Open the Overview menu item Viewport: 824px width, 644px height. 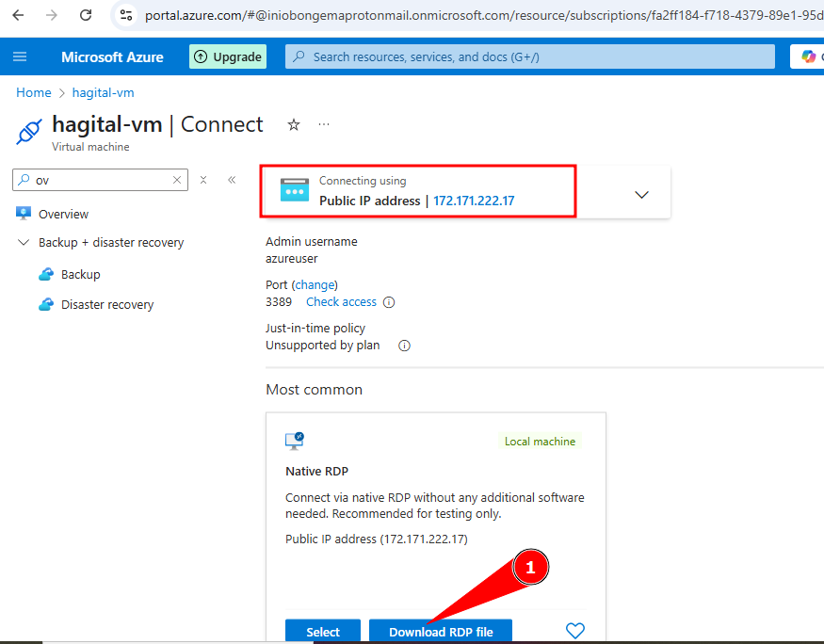pyautogui.click(x=64, y=214)
